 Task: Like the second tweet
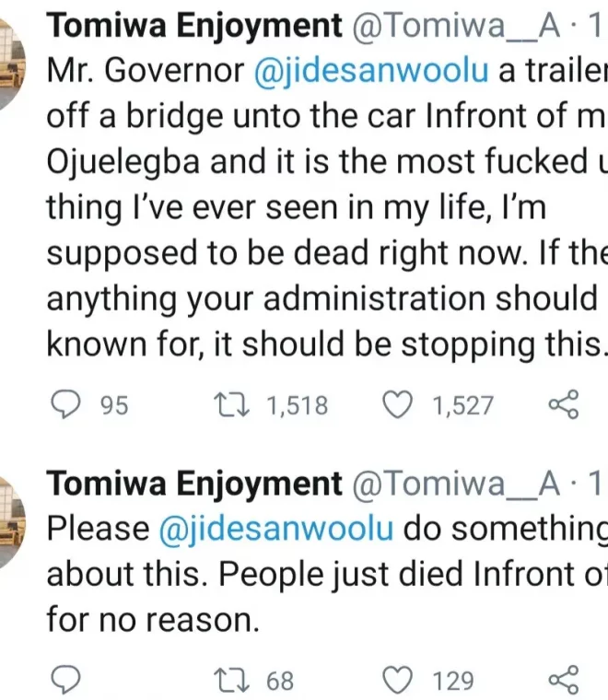pyautogui.click(x=396, y=680)
